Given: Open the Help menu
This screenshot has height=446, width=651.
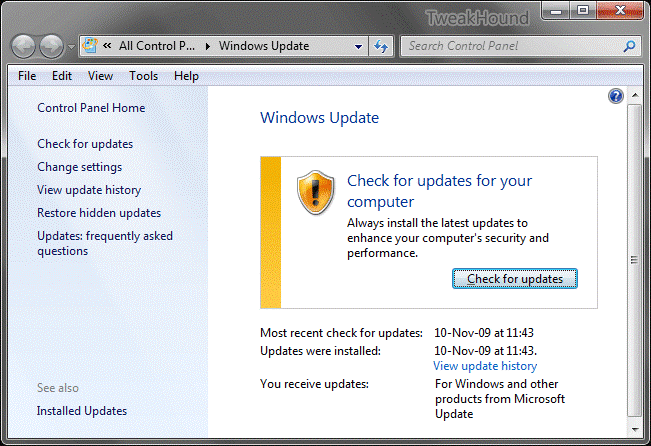Looking at the screenshot, I should pyautogui.click(x=186, y=76).
